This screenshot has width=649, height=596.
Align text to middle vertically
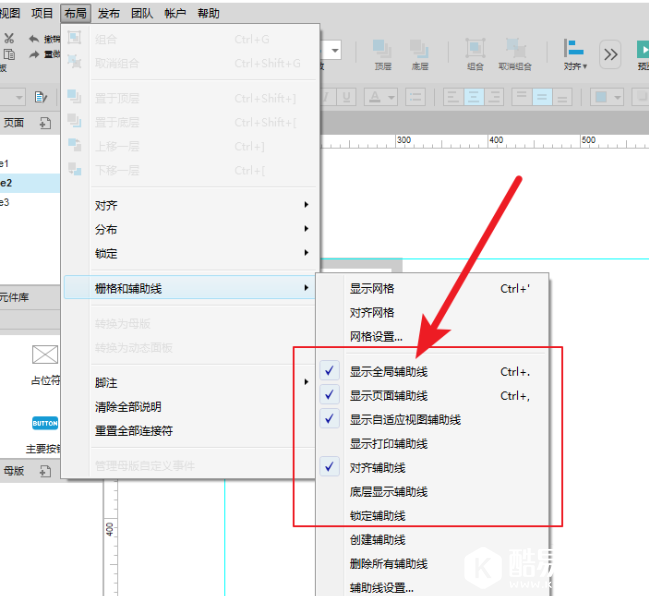[542, 97]
